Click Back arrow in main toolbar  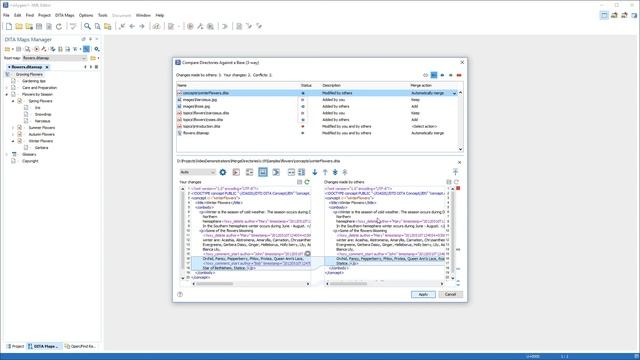[x=132, y=26]
